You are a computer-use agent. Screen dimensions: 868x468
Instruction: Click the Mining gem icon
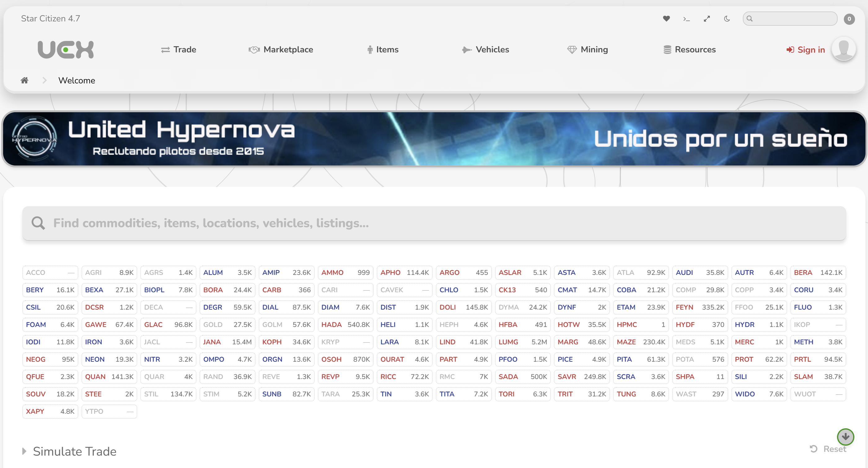pyautogui.click(x=572, y=49)
